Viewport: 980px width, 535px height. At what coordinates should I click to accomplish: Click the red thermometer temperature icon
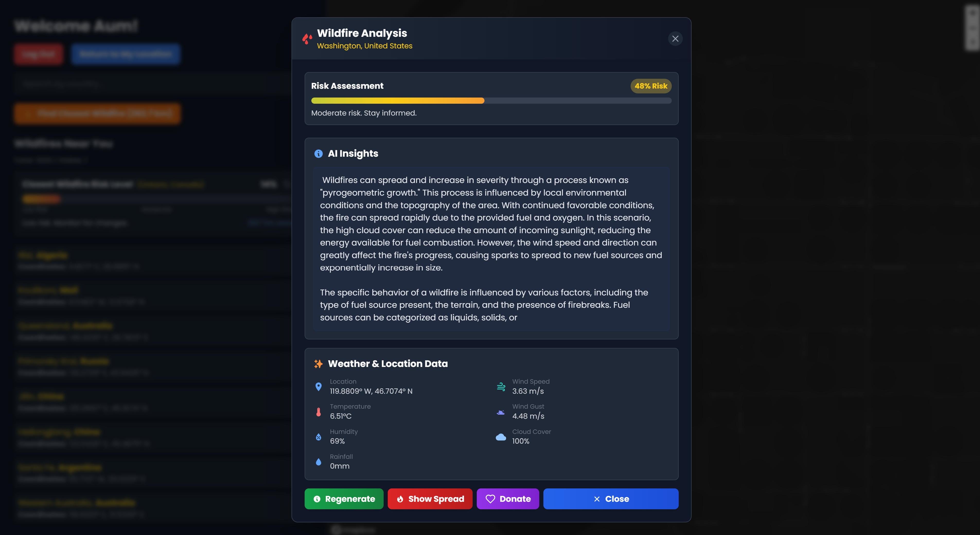(319, 412)
